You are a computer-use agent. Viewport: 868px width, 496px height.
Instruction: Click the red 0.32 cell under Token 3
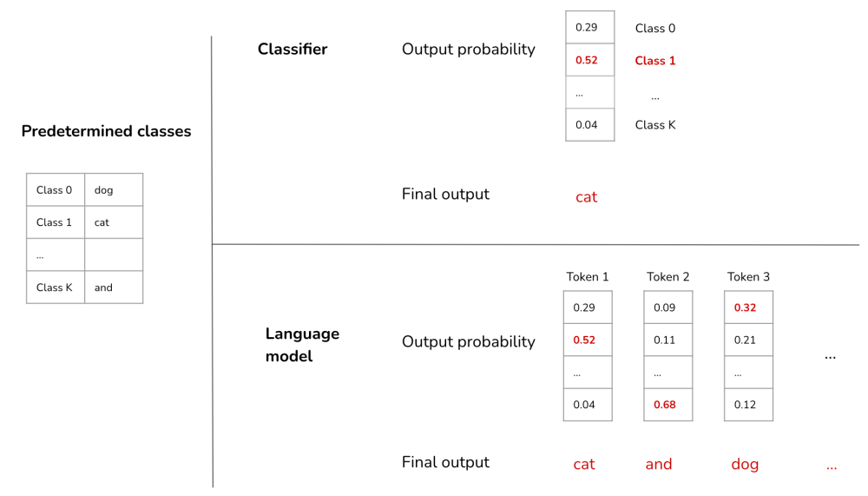click(x=748, y=308)
